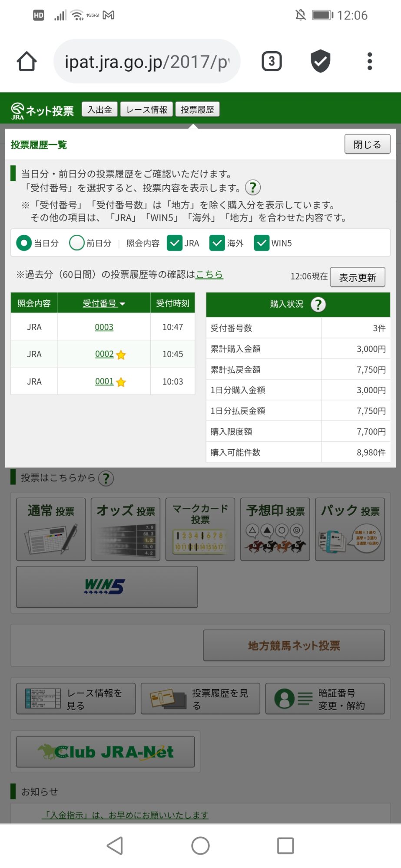Screen dimensions: 401x868
Task: Click the 閉じる button
Action: 367,144
